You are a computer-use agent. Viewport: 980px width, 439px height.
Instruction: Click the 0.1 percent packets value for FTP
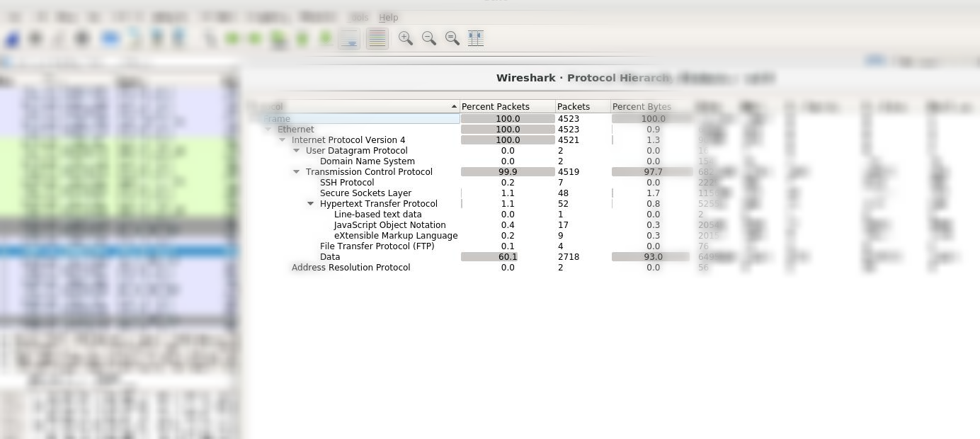tap(508, 246)
